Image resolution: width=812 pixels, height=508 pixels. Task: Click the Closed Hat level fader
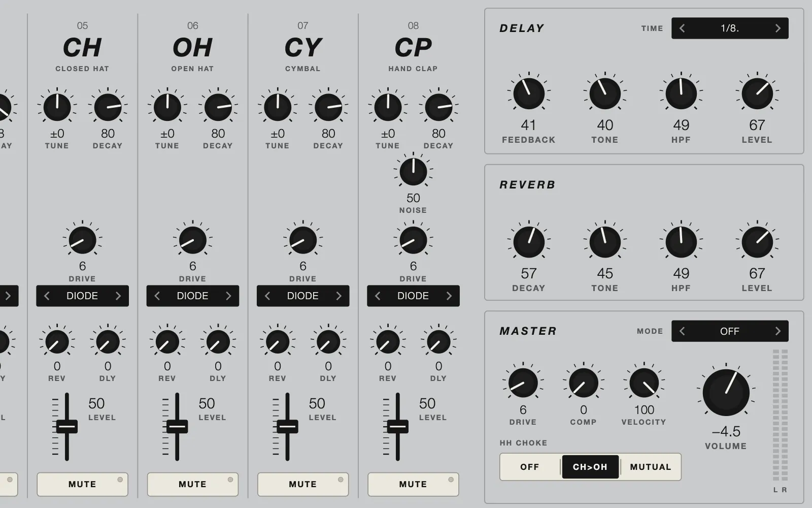point(66,426)
